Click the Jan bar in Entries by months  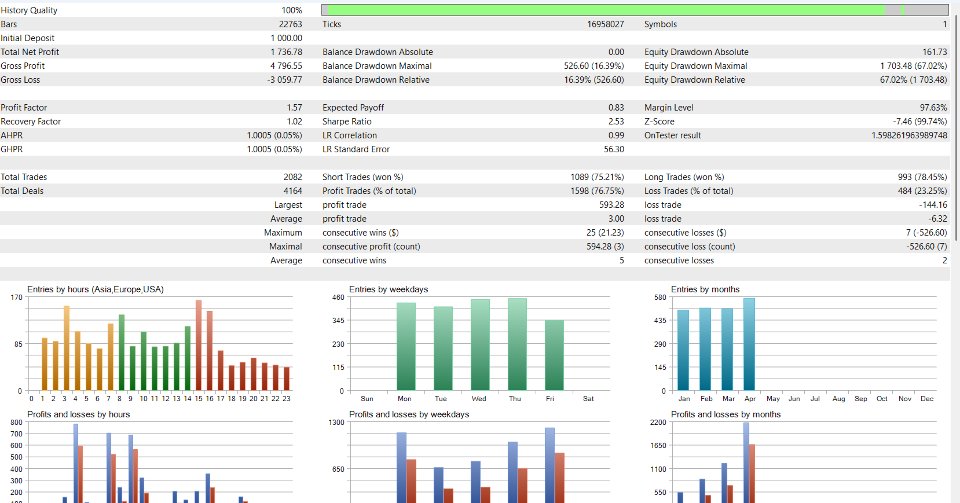[x=683, y=350]
